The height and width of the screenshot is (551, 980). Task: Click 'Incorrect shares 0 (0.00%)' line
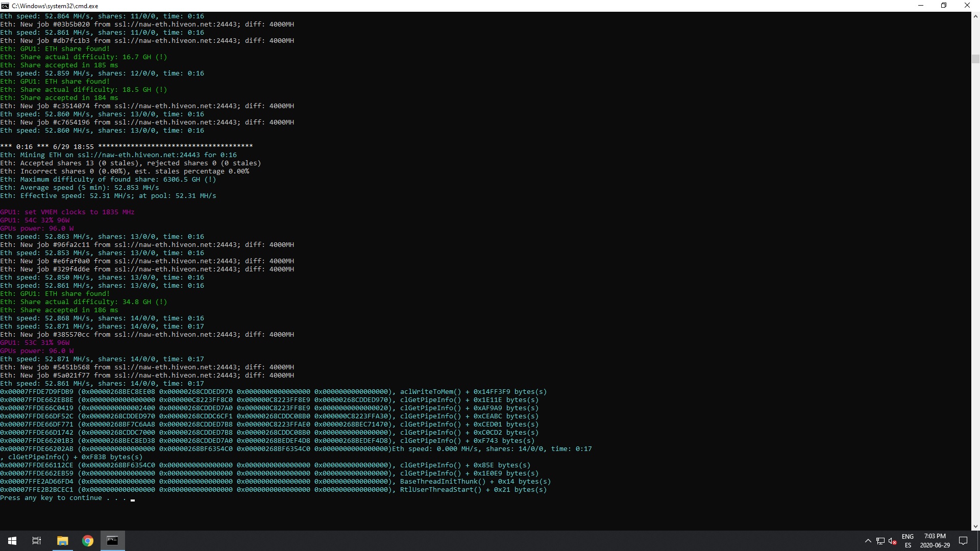point(125,171)
